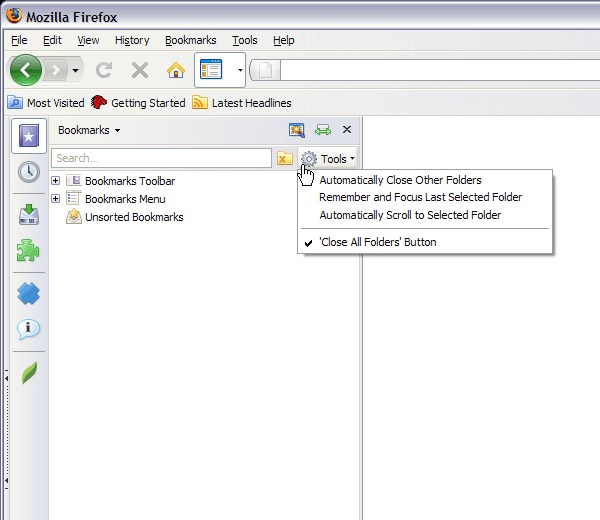The width and height of the screenshot is (600, 520).
Task: Click the blue cross-shaped sidebar icon
Action: (x=28, y=293)
